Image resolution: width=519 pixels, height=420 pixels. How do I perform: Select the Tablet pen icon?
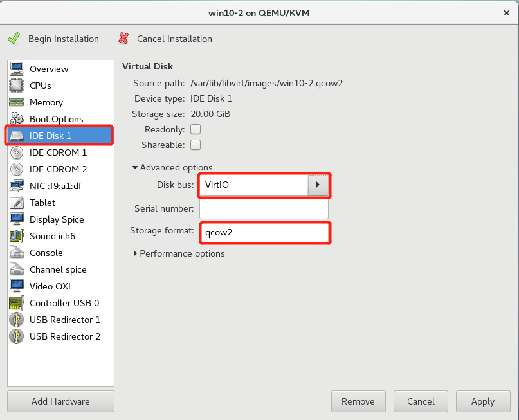pos(17,203)
